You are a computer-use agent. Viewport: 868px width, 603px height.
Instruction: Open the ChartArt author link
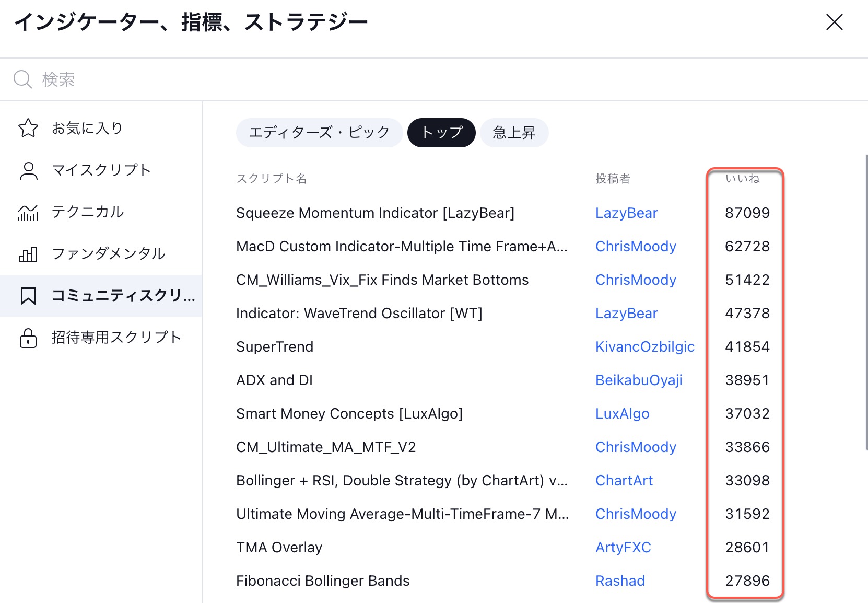624,481
